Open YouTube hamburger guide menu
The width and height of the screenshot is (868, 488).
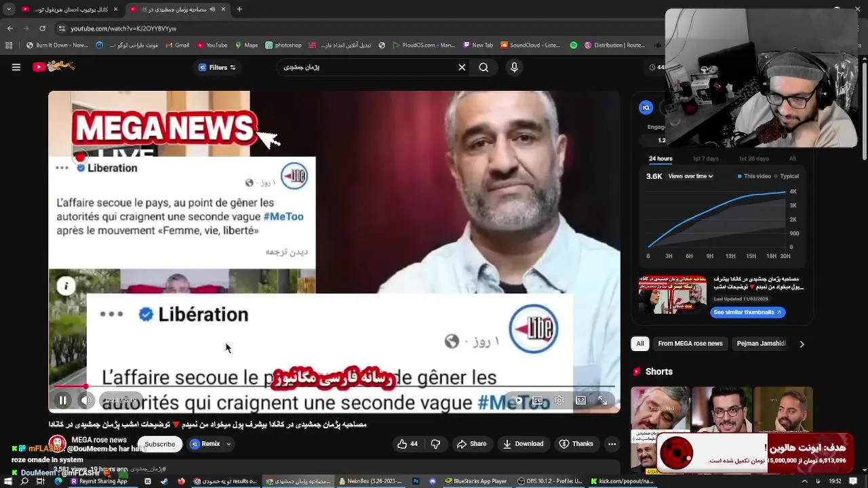coord(16,67)
